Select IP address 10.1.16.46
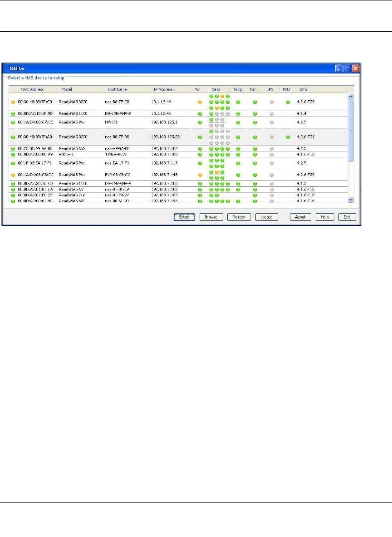The image size is (392, 537). pyautogui.click(x=161, y=113)
